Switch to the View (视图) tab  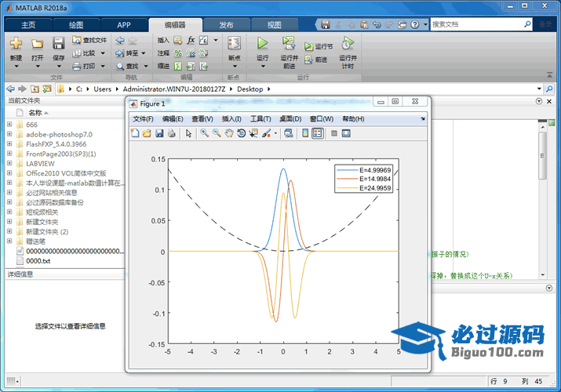pyautogui.click(x=275, y=25)
